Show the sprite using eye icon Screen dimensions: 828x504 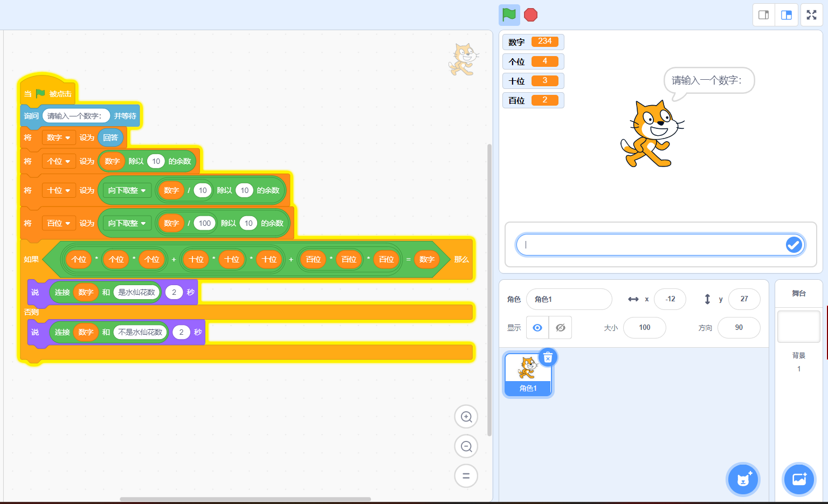[x=537, y=328]
